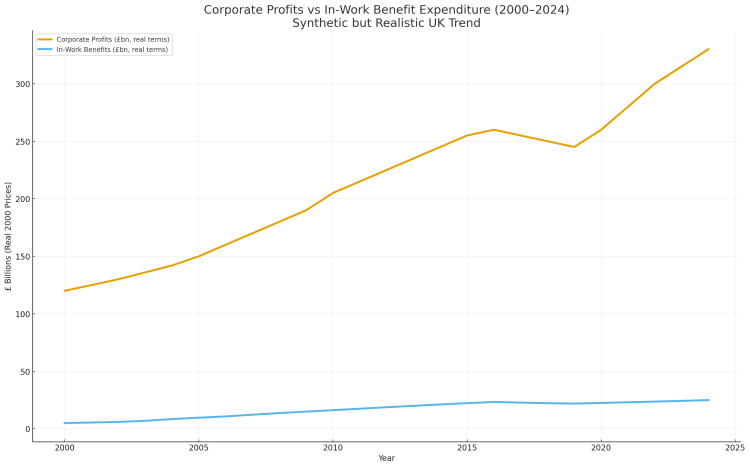Click the '£ Billions (Real 2000 Prices)' y-axis label
Screen dimensions: 750x467
click(x=9, y=236)
